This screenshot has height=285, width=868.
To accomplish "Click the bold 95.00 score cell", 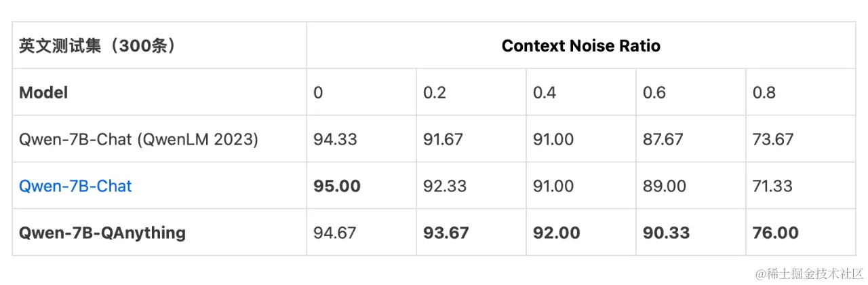I will click(x=336, y=186).
